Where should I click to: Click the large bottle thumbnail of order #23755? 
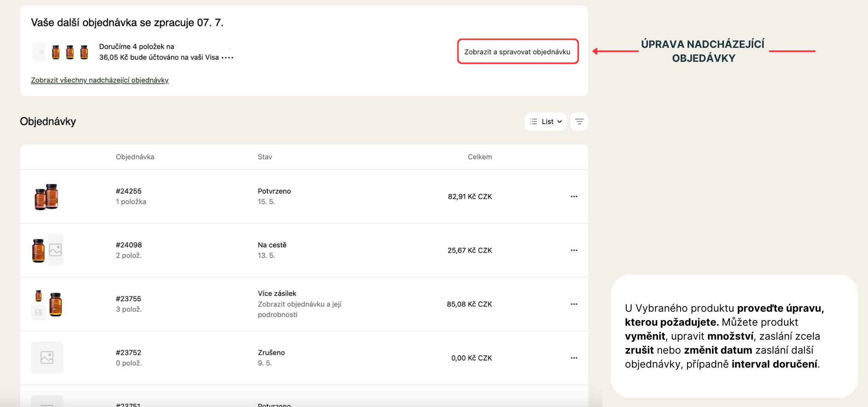click(x=56, y=304)
